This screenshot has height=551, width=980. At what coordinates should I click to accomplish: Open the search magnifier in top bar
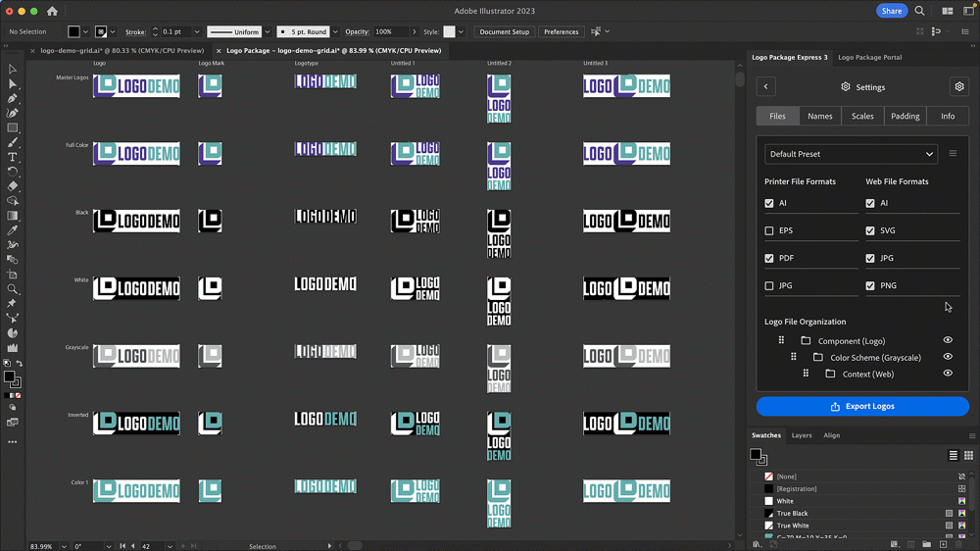tap(919, 12)
